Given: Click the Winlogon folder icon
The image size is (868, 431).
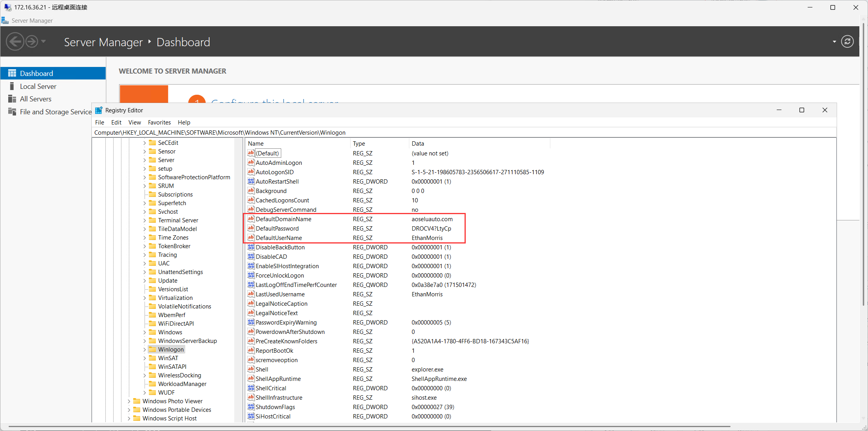Looking at the screenshot, I should [152, 349].
